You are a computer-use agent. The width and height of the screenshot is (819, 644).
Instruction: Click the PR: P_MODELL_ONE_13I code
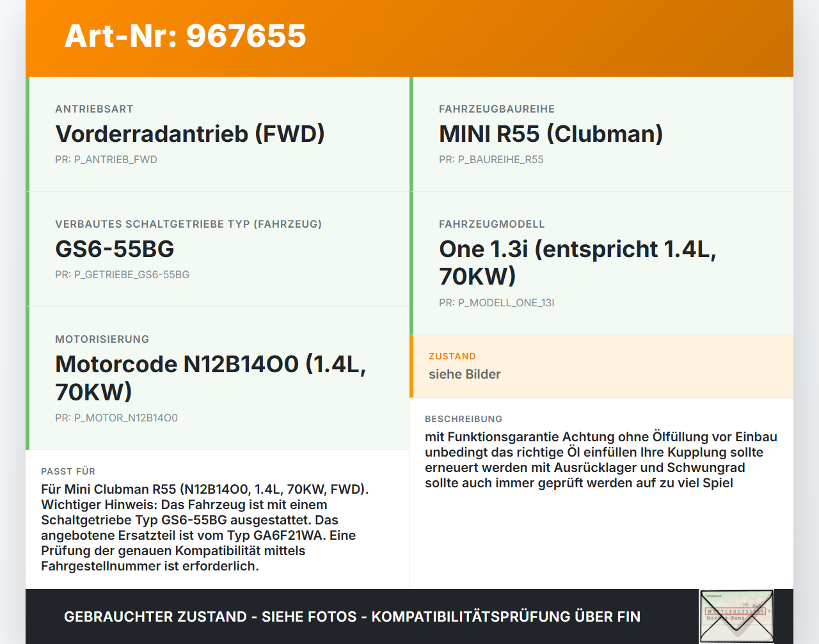click(497, 303)
